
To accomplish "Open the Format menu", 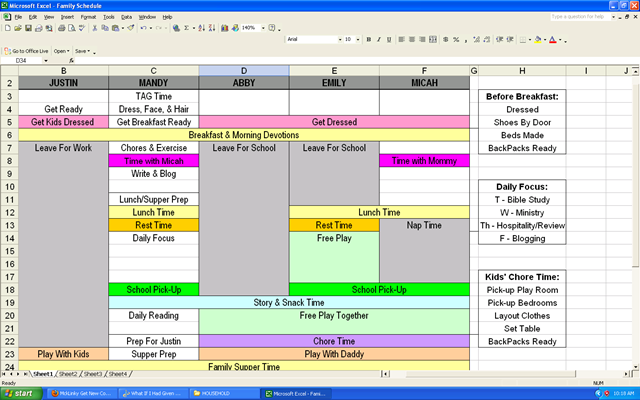I will coord(88,17).
